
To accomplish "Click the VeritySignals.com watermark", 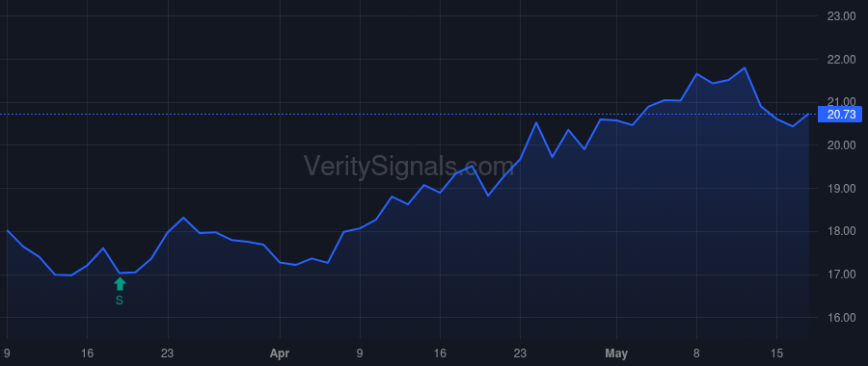I will 409,166.
